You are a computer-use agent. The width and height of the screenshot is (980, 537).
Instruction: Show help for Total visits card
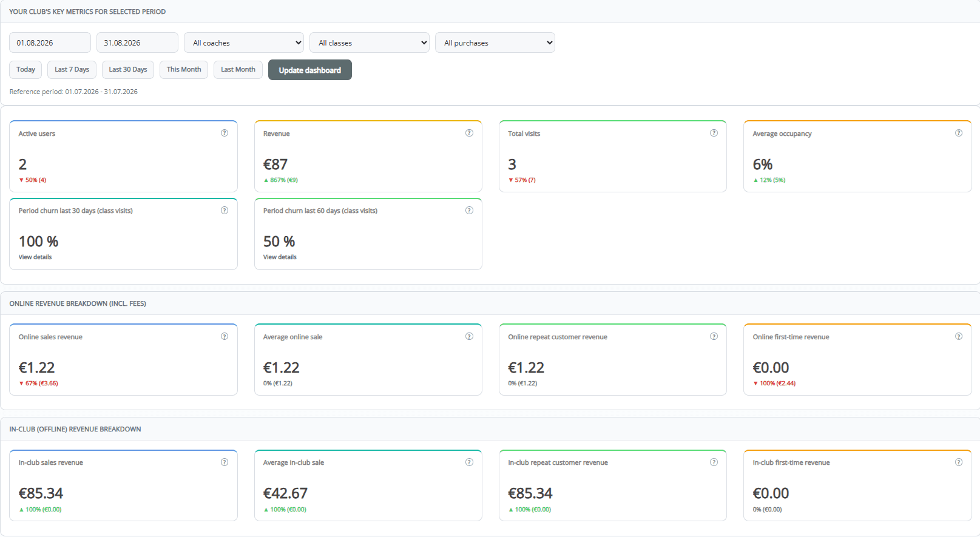coord(714,133)
